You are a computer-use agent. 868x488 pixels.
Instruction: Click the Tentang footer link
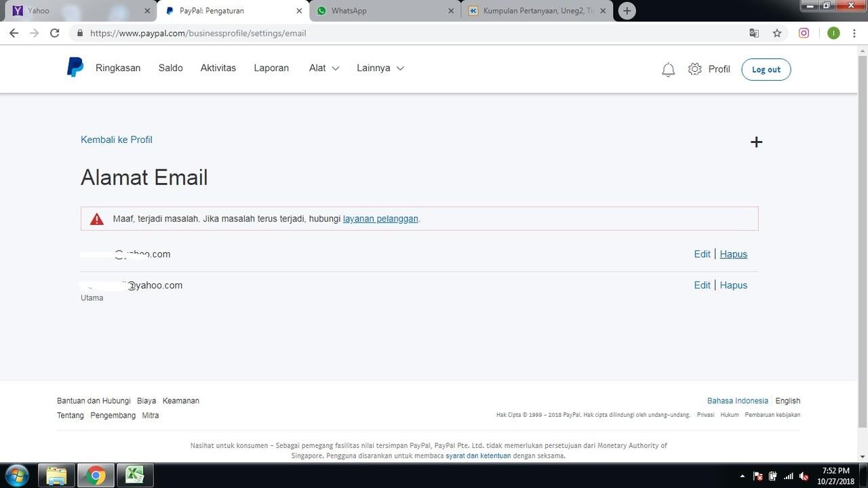71,415
